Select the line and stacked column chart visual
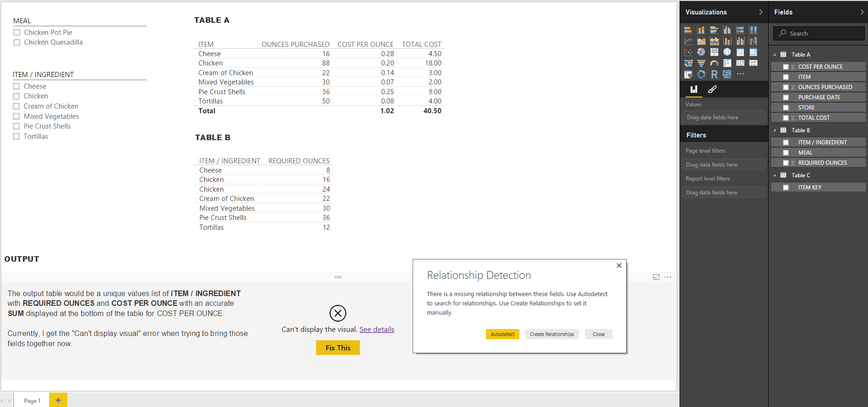This screenshot has height=407, width=868. click(727, 41)
